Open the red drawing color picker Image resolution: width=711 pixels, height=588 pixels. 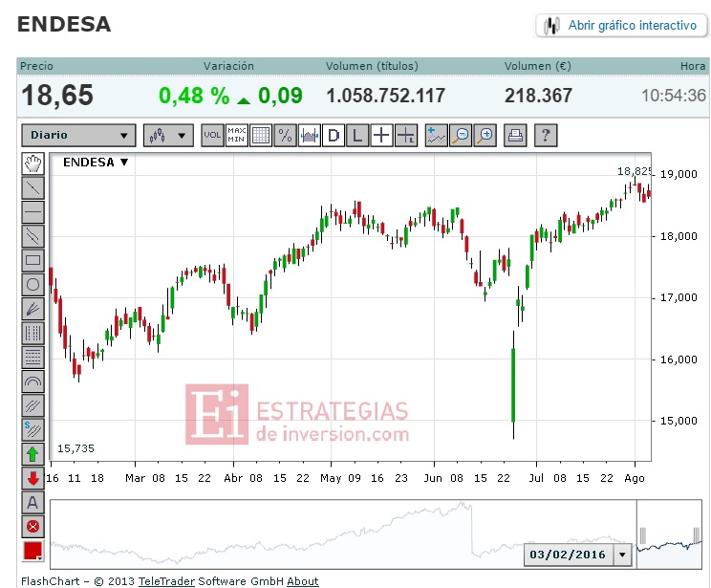pyautogui.click(x=32, y=551)
